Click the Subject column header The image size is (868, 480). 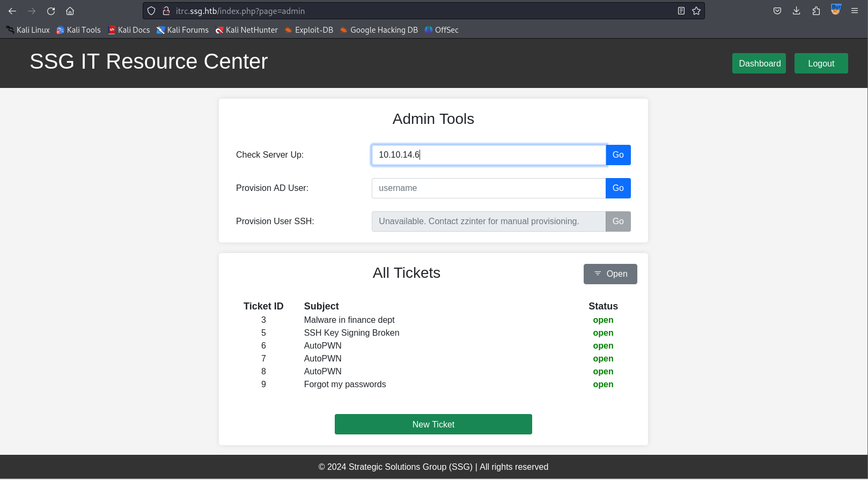pyautogui.click(x=321, y=306)
